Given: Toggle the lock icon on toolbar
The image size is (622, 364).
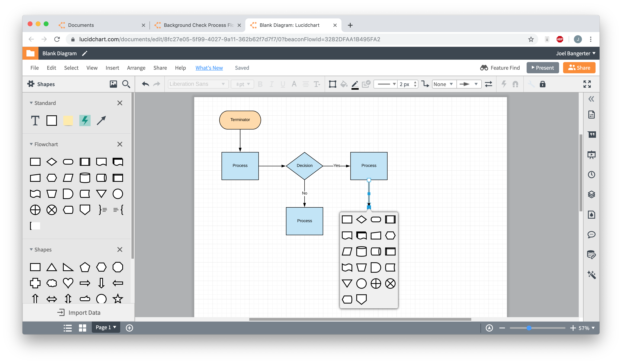Looking at the screenshot, I should [542, 84].
